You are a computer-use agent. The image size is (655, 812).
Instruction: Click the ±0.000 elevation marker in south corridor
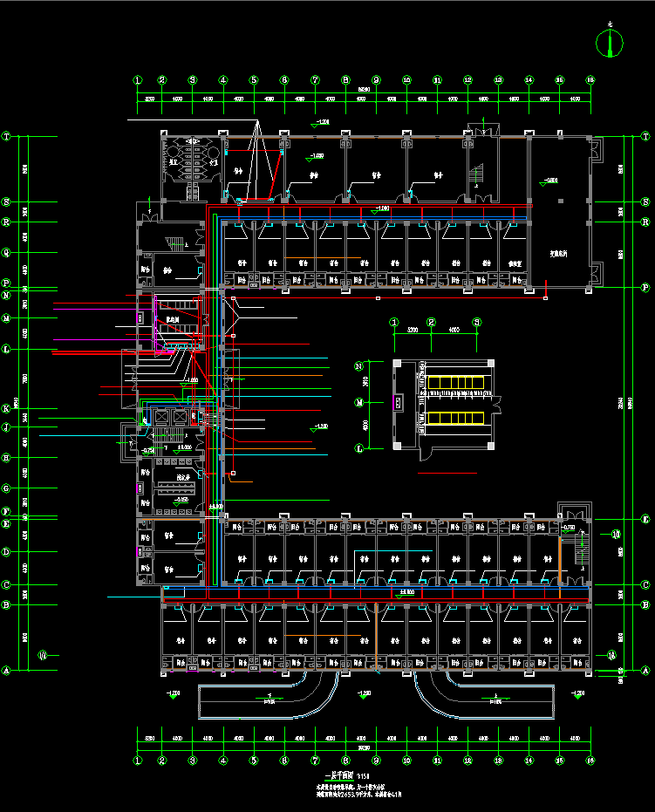tap(406, 593)
